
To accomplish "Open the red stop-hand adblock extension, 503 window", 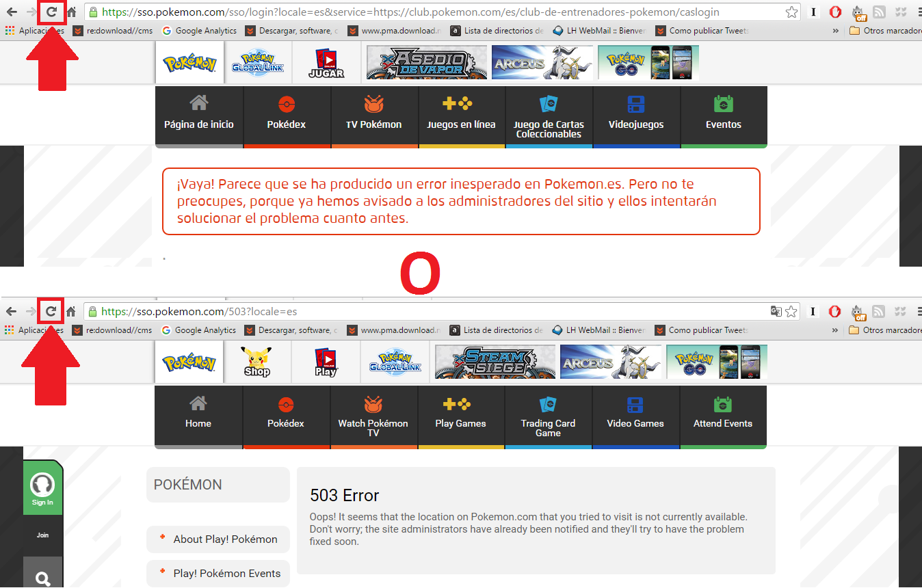I will [x=835, y=311].
